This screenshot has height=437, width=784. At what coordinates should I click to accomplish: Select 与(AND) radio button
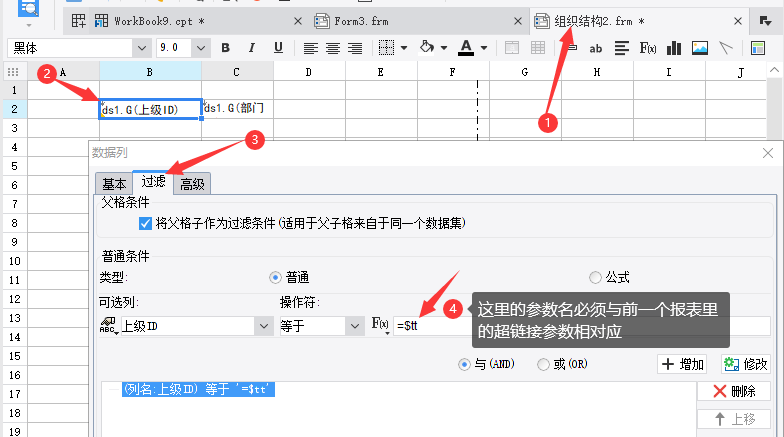(x=464, y=364)
